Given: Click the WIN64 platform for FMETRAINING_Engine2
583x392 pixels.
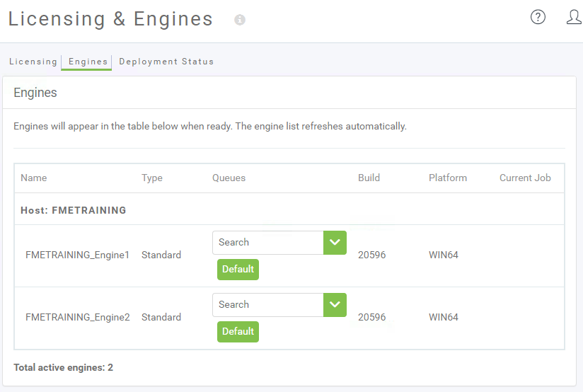Looking at the screenshot, I should (x=444, y=317).
